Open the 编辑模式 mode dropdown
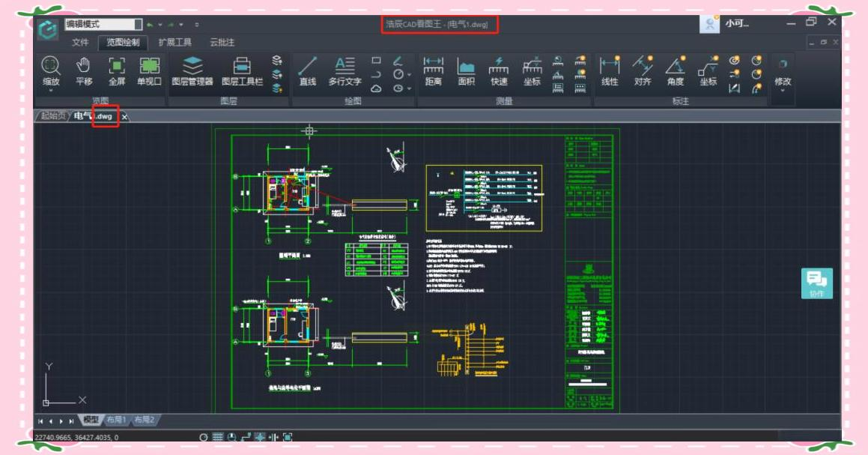 coord(103,25)
